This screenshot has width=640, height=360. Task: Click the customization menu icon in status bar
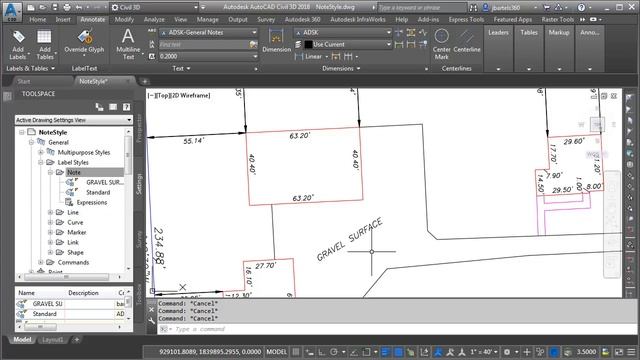pos(631,352)
